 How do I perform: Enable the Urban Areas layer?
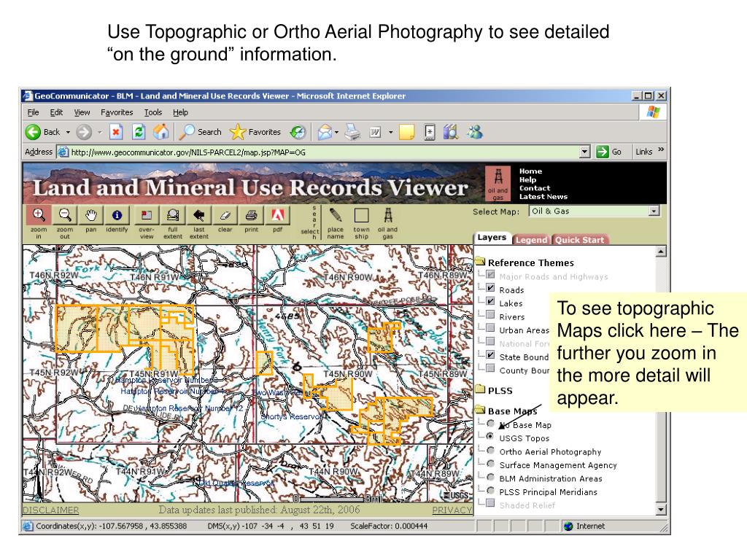coord(490,328)
